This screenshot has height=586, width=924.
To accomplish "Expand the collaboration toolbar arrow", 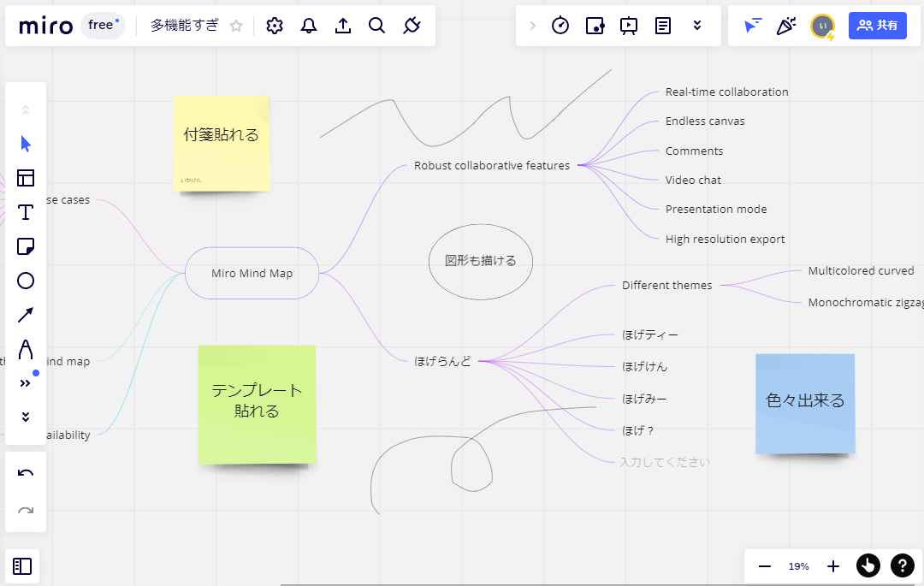I will (x=533, y=26).
